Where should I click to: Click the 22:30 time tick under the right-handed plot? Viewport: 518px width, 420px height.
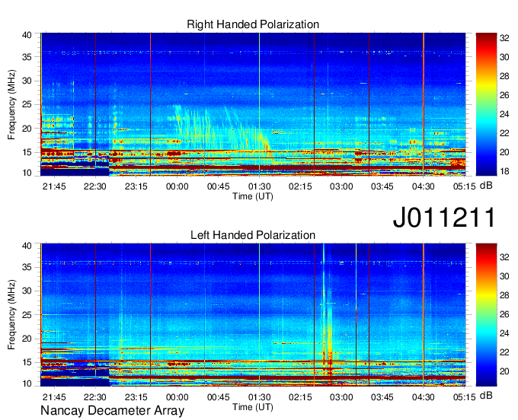tap(95, 186)
